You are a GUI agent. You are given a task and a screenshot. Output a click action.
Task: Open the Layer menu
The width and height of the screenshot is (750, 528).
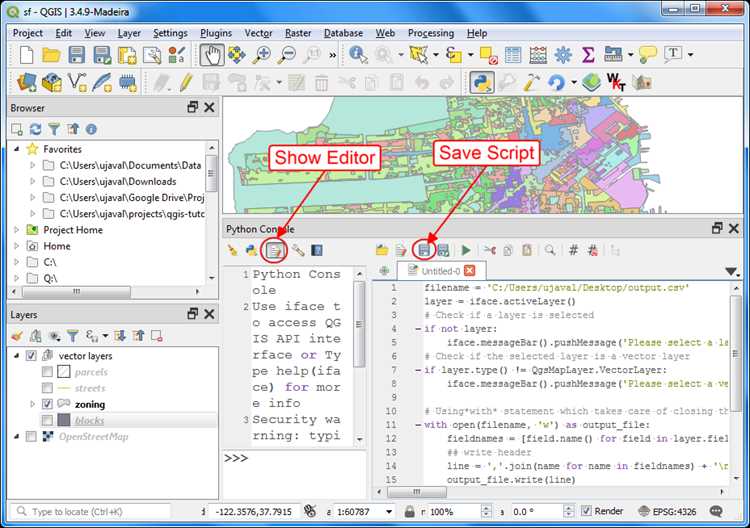[x=129, y=33]
